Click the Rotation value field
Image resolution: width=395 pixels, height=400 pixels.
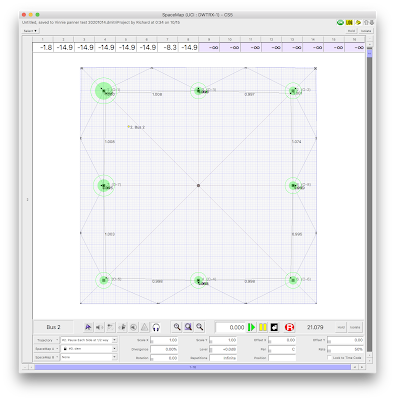(164, 358)
